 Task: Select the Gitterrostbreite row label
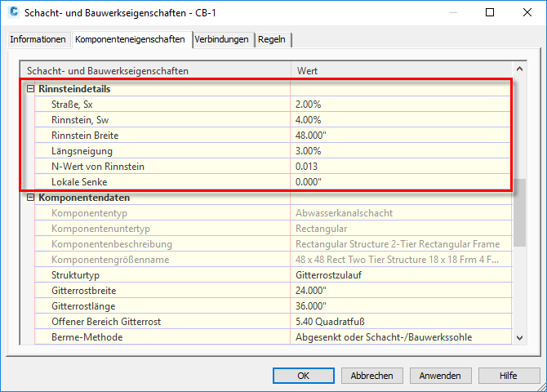point(84,291)
